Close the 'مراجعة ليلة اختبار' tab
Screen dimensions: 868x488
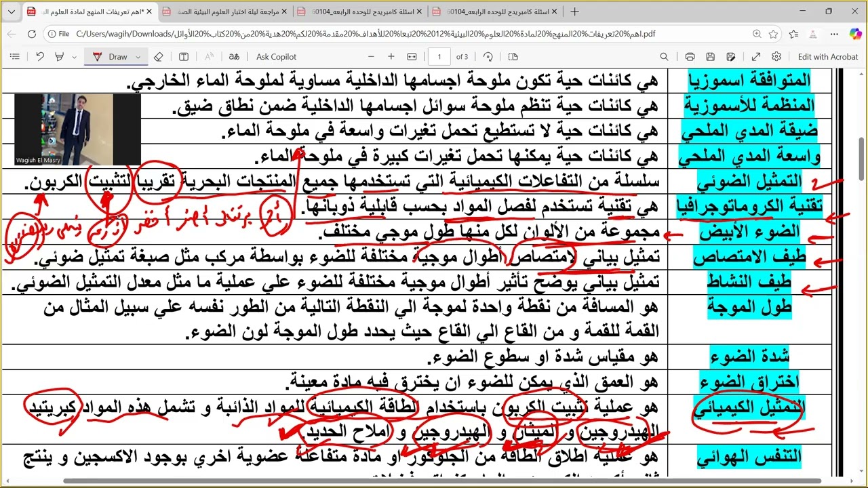[284, 12]
